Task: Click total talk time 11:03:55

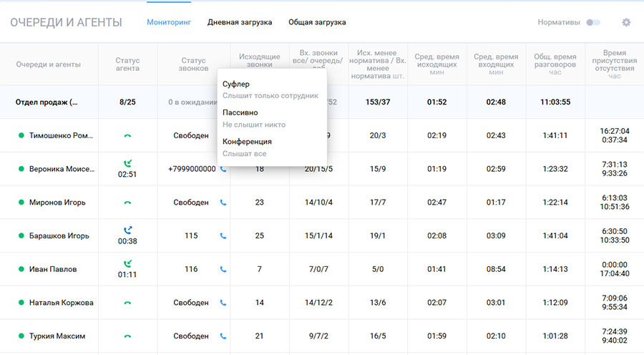Action: click(x=555, y=102)
